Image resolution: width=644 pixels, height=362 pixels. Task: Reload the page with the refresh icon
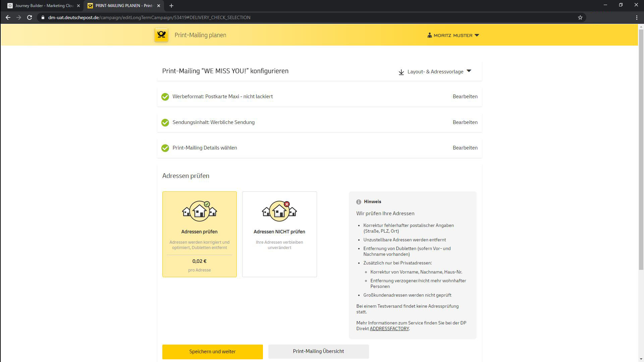coord(30,17)
